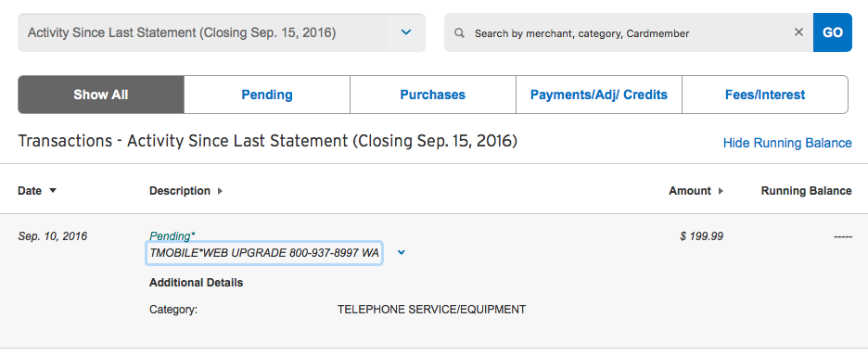Open the Fees/Interest tab

tap(765, 95)
